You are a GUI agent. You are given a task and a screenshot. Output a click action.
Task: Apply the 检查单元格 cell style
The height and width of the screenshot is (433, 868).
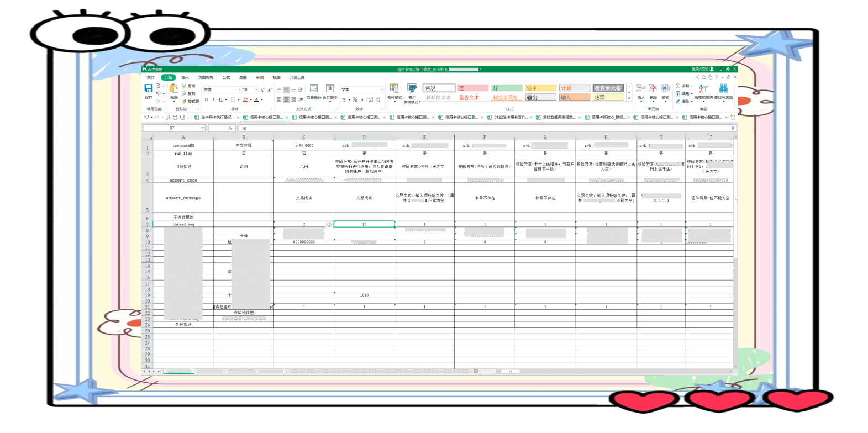pos(608,88)
